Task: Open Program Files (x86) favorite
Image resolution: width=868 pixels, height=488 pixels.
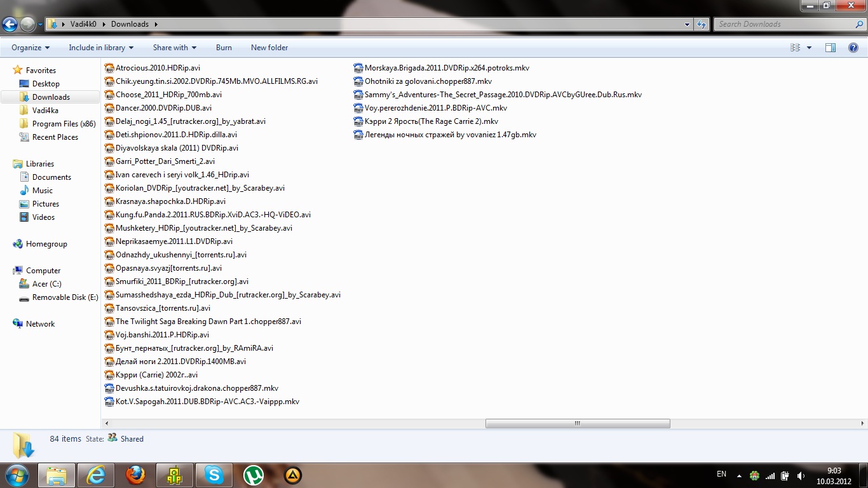Action: pyautogui.click(x=64, y=124)
